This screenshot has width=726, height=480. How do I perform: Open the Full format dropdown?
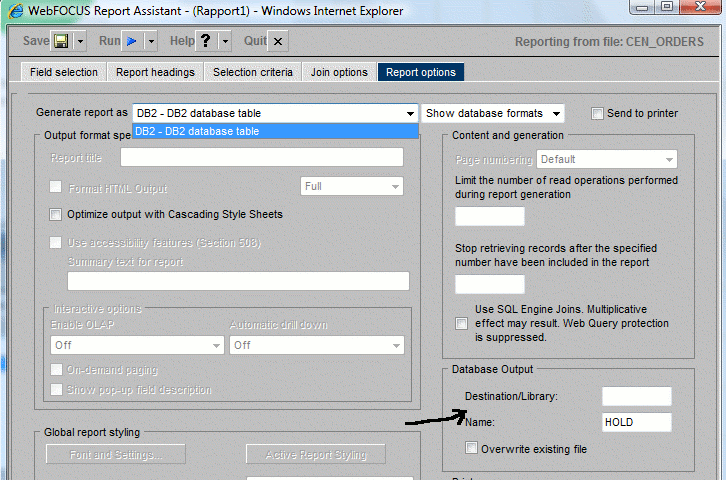click(x=352, y=187)
